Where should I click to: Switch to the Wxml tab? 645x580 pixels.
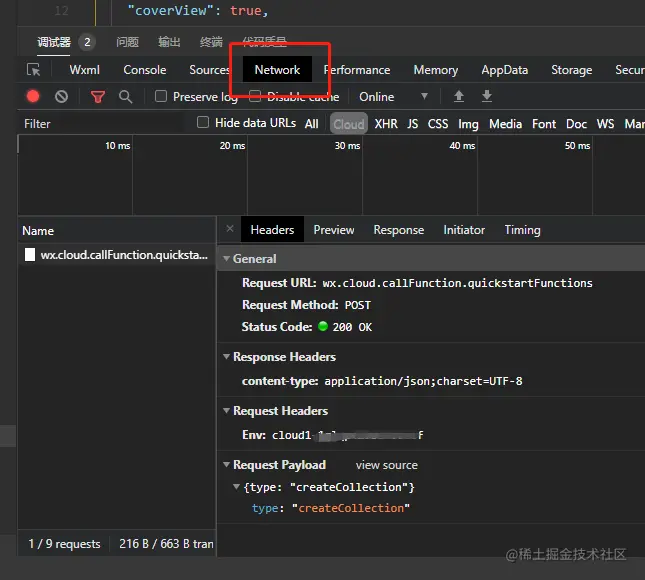click(84, 70)
